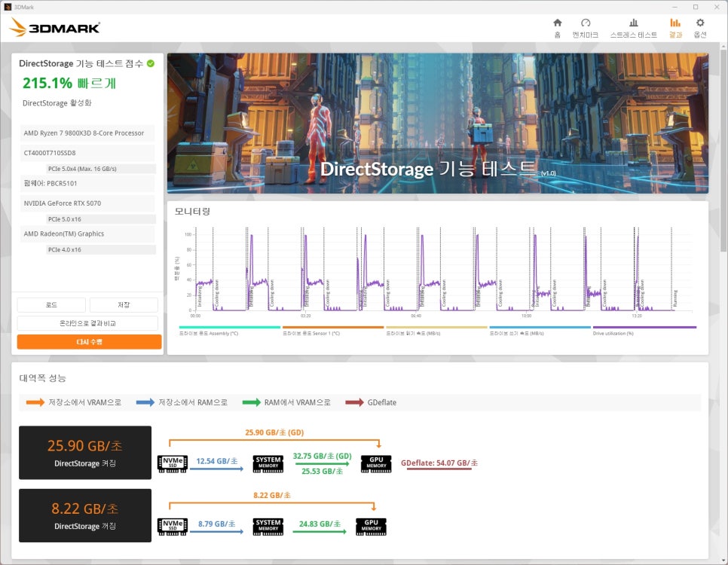Click the PCIe 4.0 x16 entry
Viewport: 728px width, 565px height.
click(101, 250)
